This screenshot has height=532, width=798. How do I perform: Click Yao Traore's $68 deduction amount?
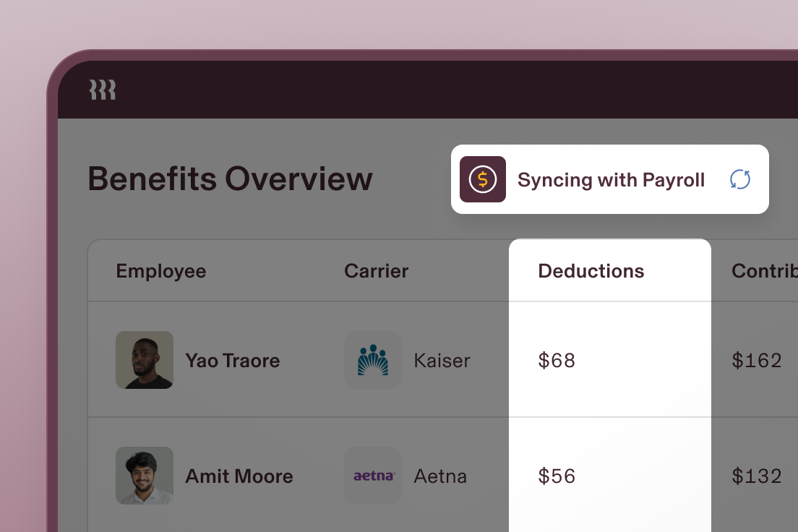(x=557, y=360)
